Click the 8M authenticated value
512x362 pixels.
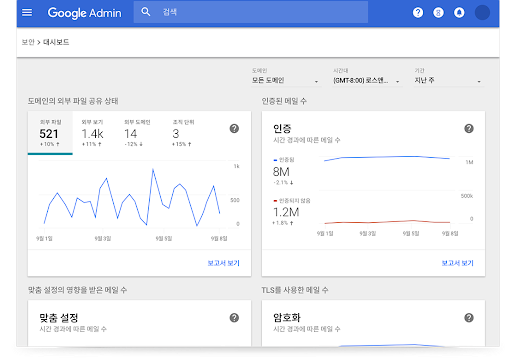point(281,172)
